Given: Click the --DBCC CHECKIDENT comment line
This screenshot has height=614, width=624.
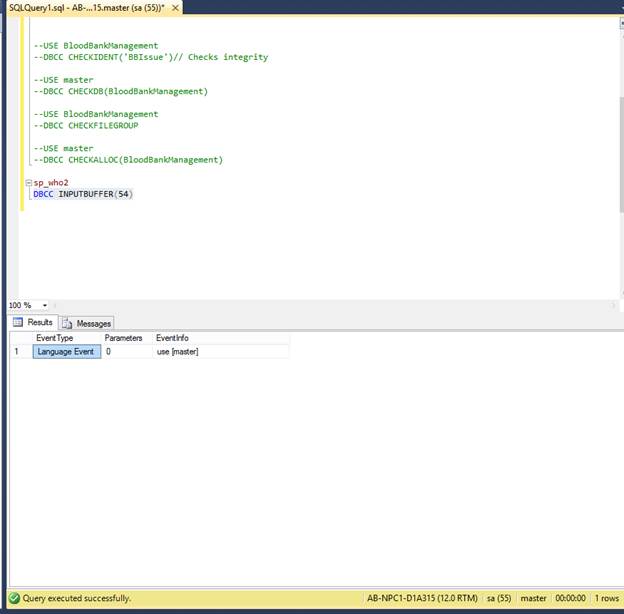Looking at the screenshot, I should (x=151, y=57).
